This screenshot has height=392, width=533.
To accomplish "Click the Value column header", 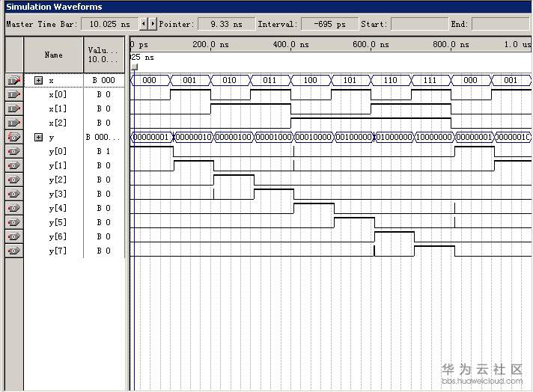I will coord(104,55).
